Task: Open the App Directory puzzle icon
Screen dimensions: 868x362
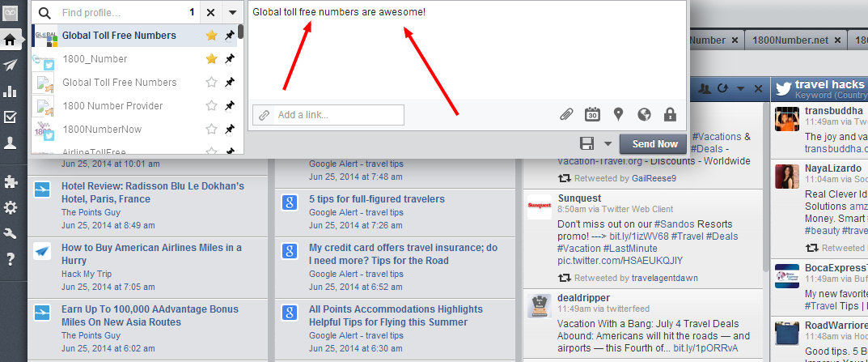Action: pyautogui.click(x=10, y=181)
